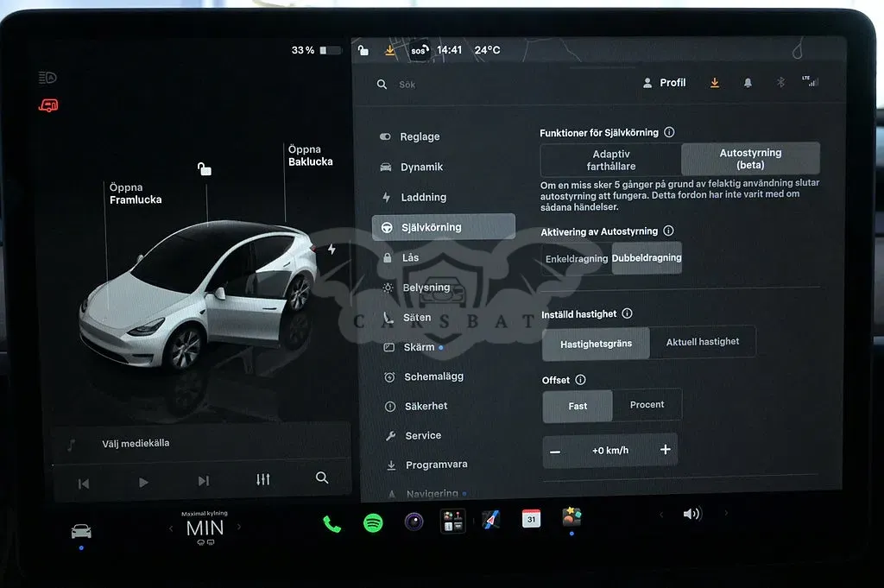Tap the charge port lightning icon
884x588 pixels.
(x=331, y=249)
